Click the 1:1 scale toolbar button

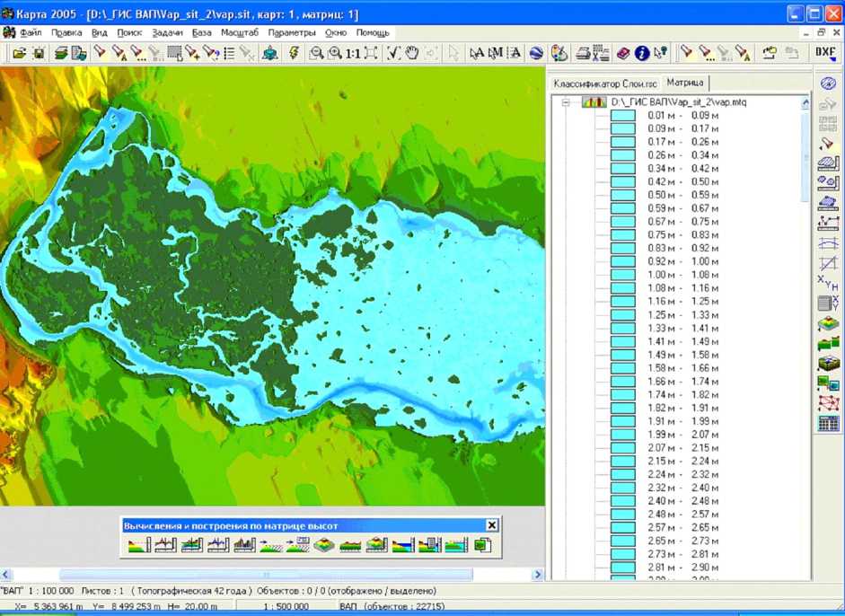(353, 54)
